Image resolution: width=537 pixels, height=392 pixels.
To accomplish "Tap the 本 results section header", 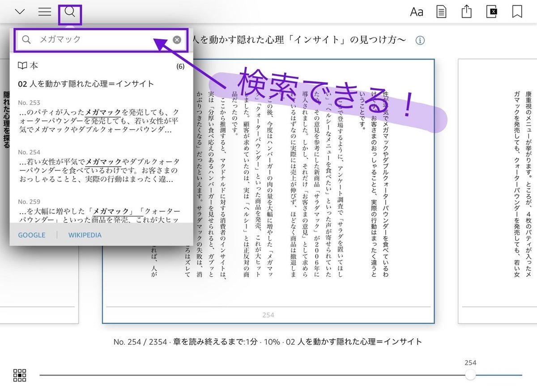I will tap(101, 66).
